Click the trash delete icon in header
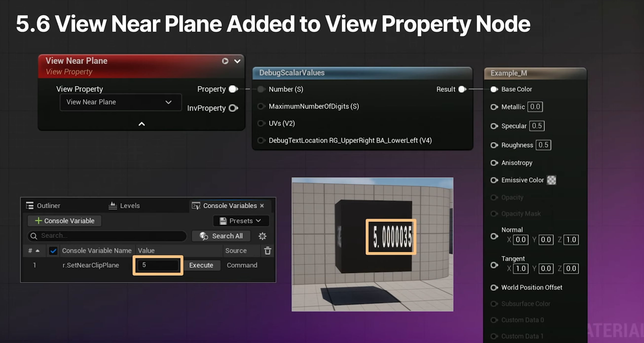This screenshot has height=343, width=644. point(268,251)
